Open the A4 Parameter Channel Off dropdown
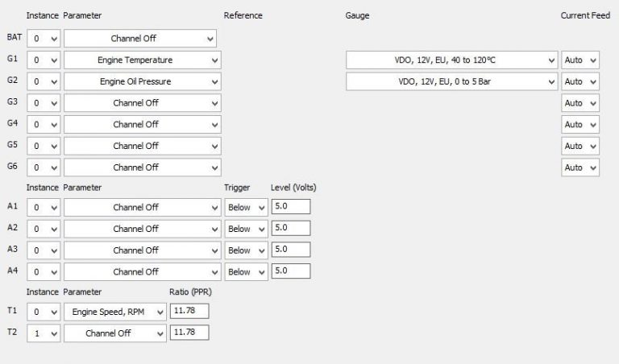The width and height of the screenshot is (619, 364). (x=143, y=272)
